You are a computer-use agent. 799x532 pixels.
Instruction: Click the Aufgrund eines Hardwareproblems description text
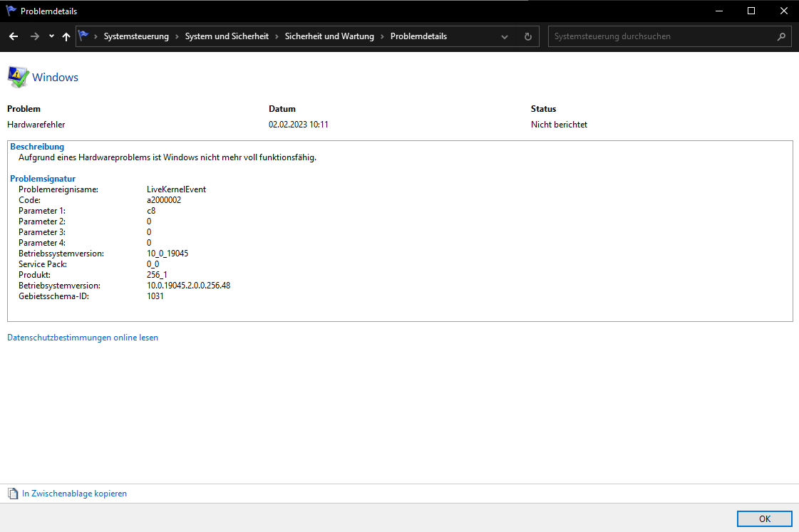click(x=167, y=157)
